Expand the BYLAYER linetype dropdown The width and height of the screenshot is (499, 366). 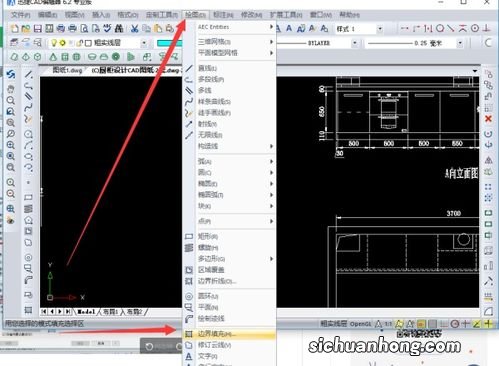355,43
